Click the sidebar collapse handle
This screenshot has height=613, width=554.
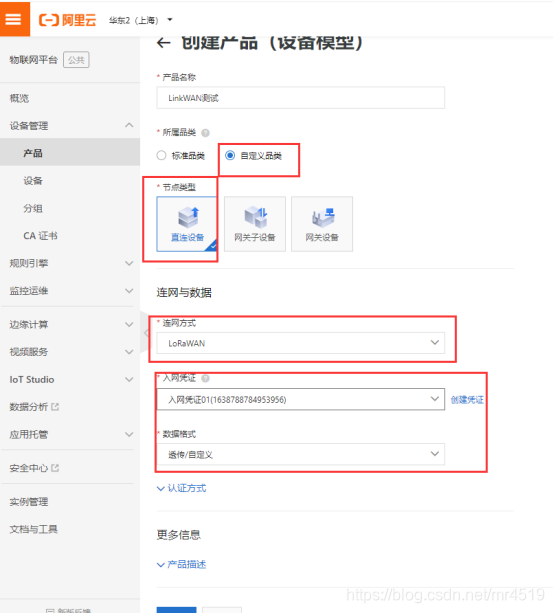point(145,333)
